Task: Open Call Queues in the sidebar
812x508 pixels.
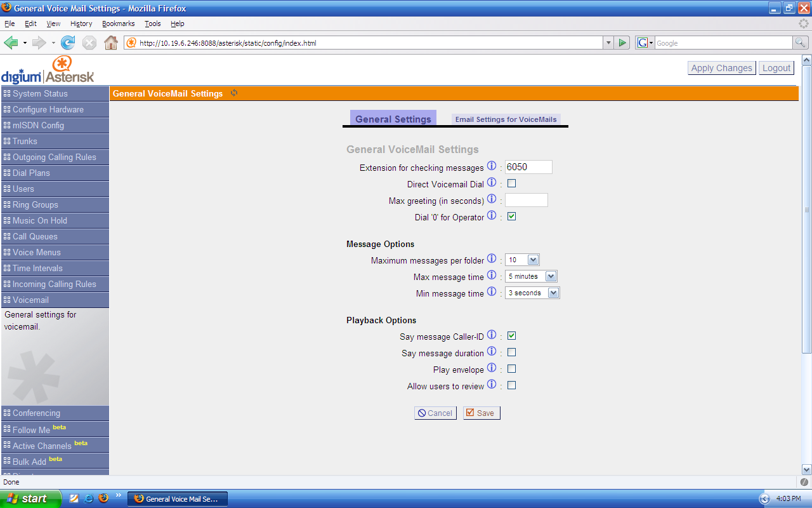Action: point(35,236)
